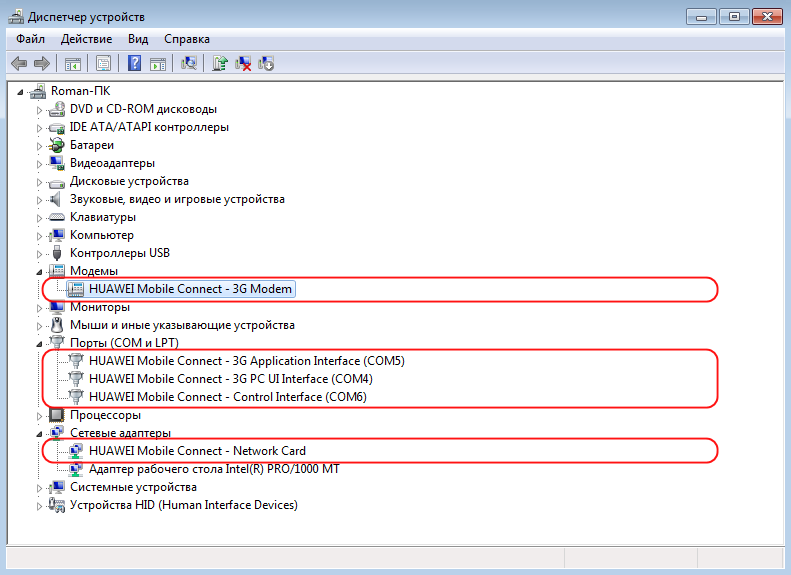Image resolution: width=791 pixels, height=575 pixels.
Task: Select the Roman-ПК root node
Action: [80, 91]
